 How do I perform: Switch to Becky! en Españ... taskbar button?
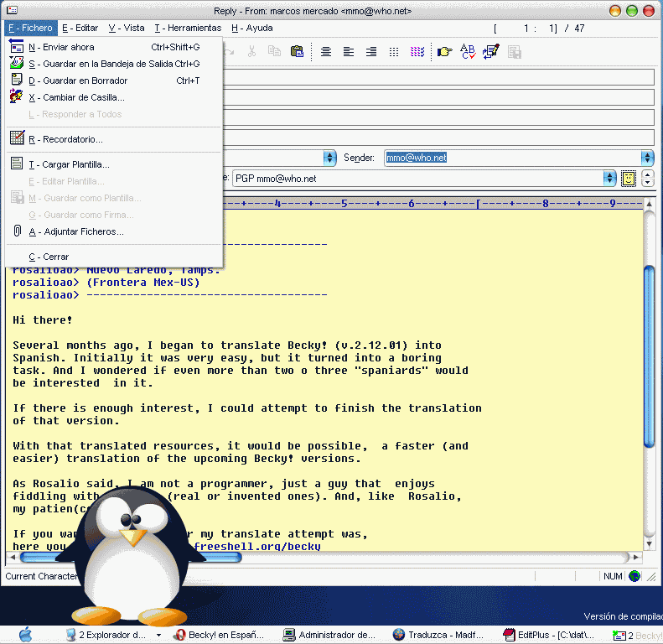coord(220,635)
